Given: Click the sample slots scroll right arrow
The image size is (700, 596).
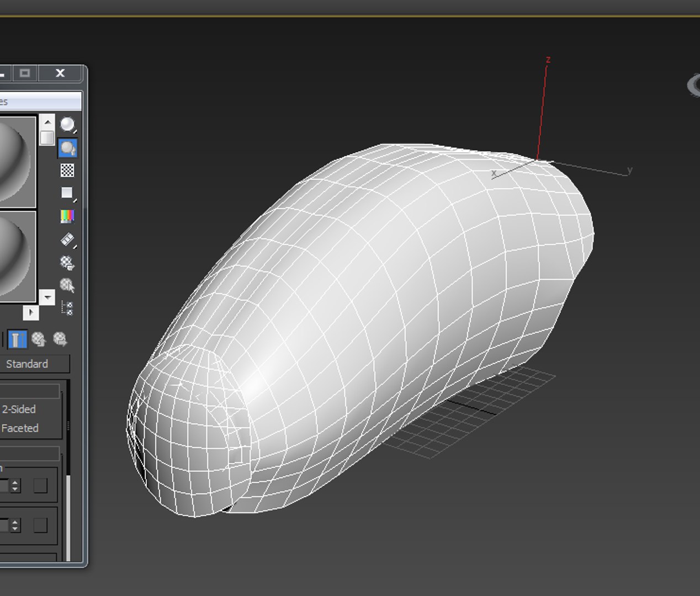Looking at the screenshot, I should pyautogui.click(x=31, y=313).
